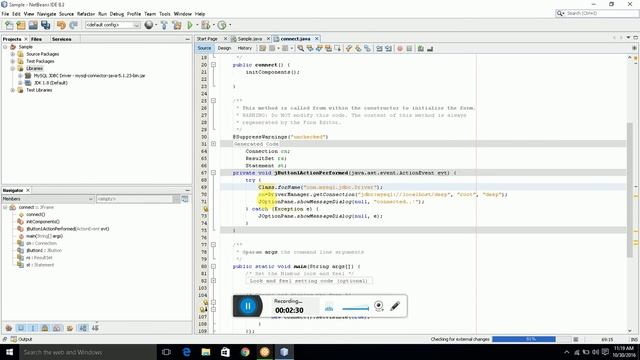Click the Debug Project toolbar icon

tap(205, 25)
